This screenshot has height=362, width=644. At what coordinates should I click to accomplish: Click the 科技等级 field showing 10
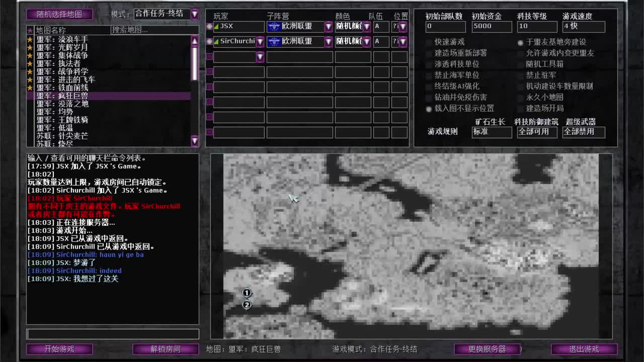click(537, 26)
